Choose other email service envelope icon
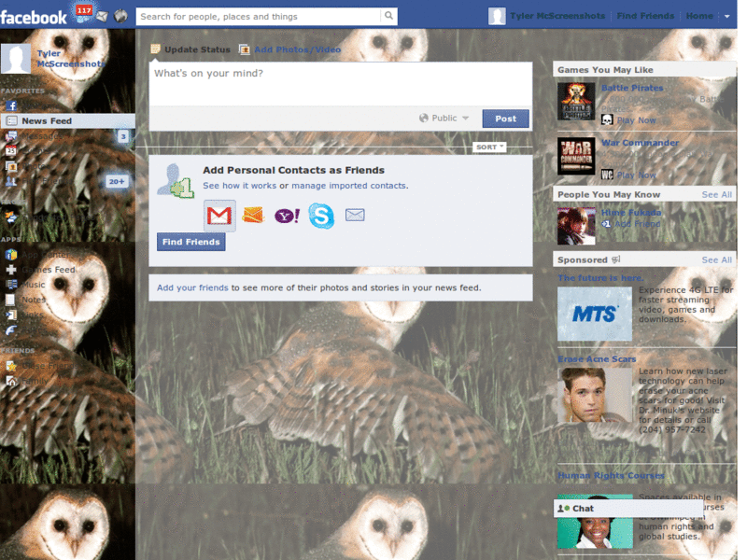Image resolution: width=747 pixels, height=560 pixels. 355,215
